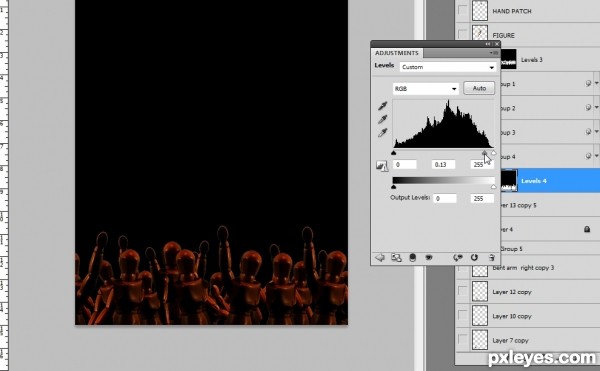
Task: Reset adjustment to defaults icon
Action: tap(474, 257)
